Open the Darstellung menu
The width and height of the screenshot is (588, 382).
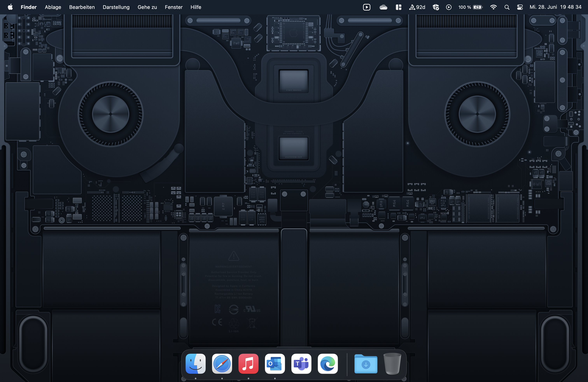point(116,7)
